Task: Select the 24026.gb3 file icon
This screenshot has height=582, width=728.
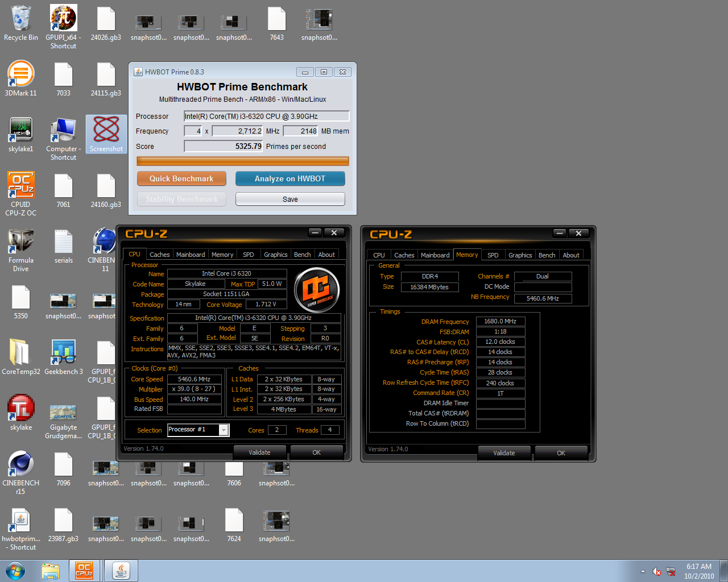Action: tap(106, 23)
